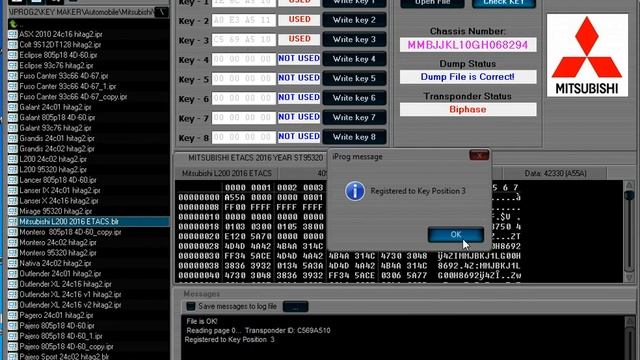
Task: Click the file icon of Eclipse 93c76 hitag2.ipr
Action: 13,66
